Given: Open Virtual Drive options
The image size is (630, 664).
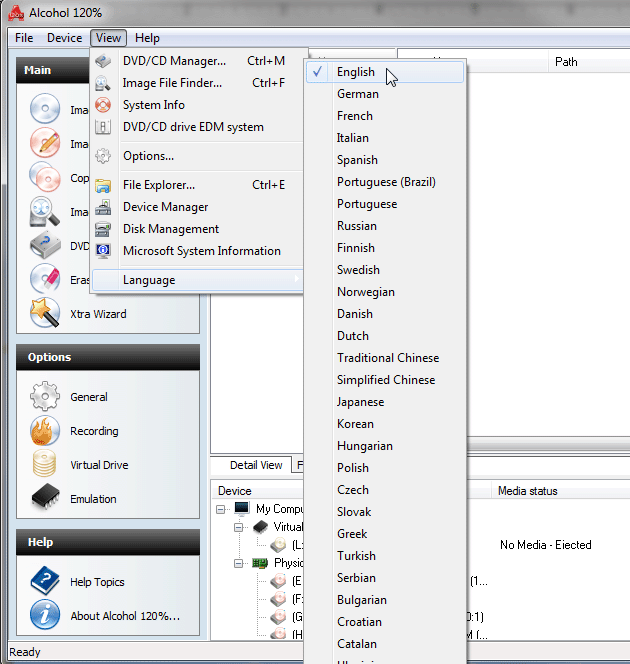Looking at the screenshot, I should [99, 465].
